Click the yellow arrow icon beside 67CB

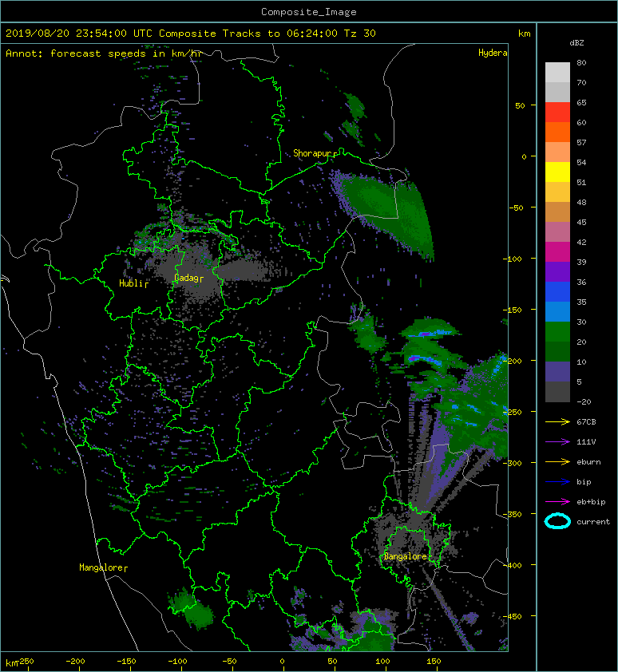coord(557,421)
